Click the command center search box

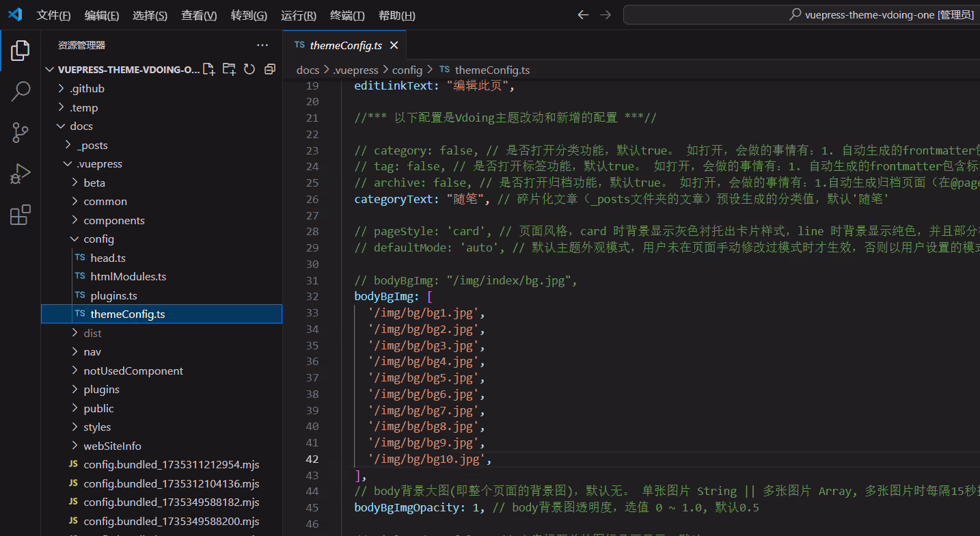[801, 15]
